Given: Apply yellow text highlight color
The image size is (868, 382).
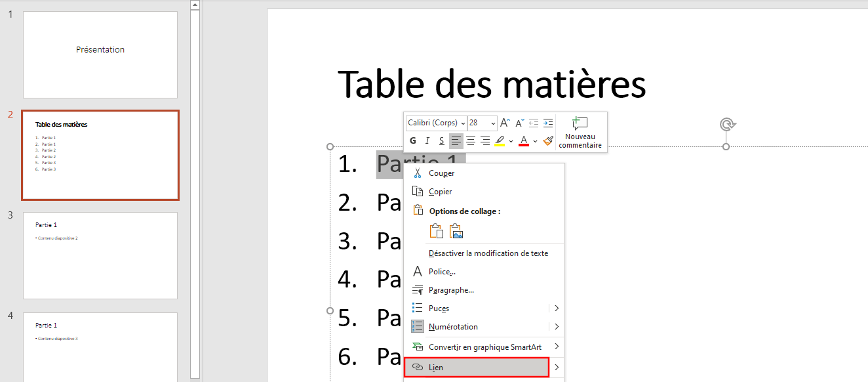Looking at the screenshot, I should tap(500, 140).
